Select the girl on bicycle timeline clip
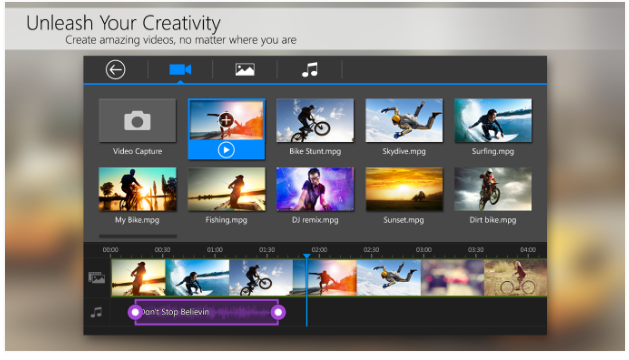Screen dimensions: 629x360 coord(515,278)
